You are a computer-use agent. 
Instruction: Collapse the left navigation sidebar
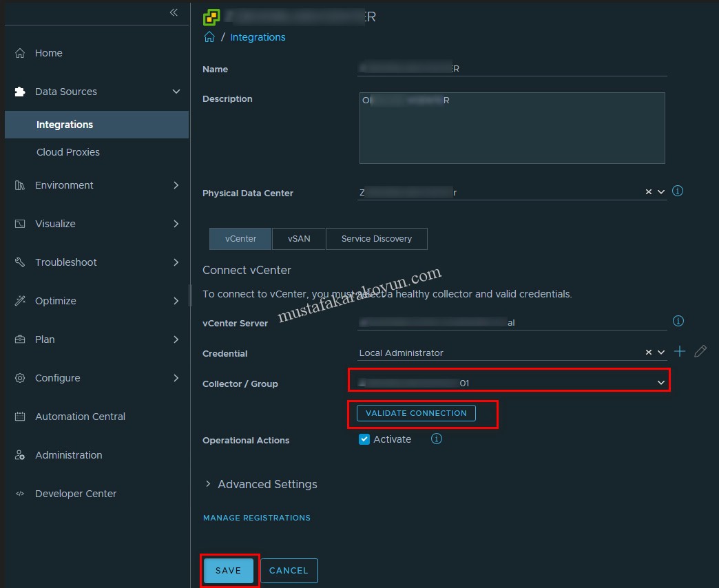click(174, 12)
